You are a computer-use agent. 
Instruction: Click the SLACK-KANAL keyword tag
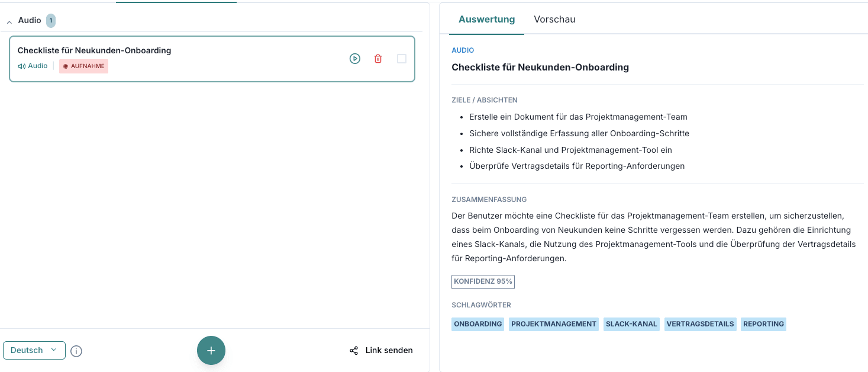(x=631, y=324)
